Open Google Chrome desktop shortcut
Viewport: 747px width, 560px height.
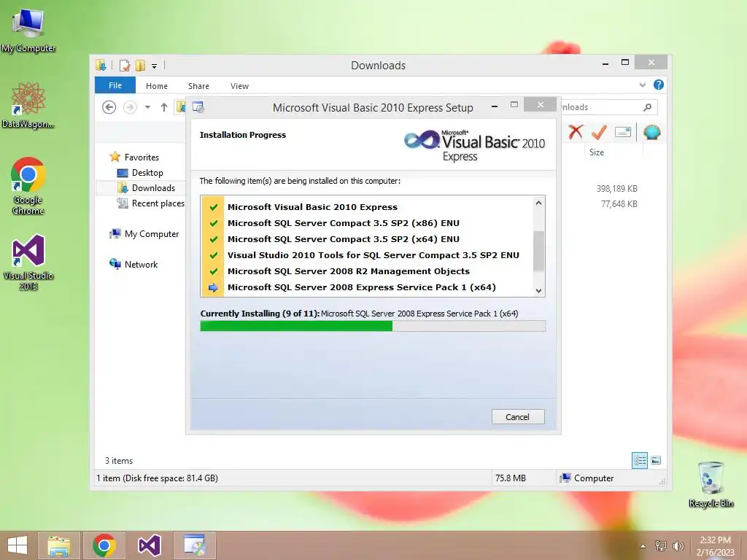pyautogui.click(x=28, y=186)
